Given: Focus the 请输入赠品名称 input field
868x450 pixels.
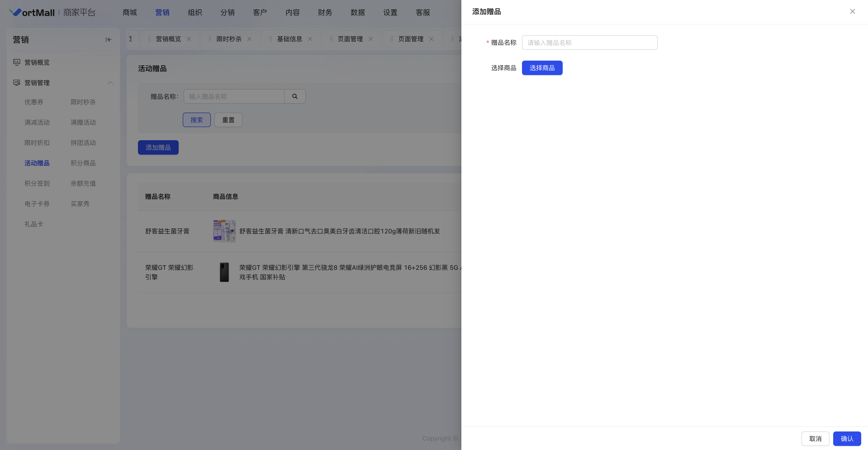Looking at the screenshot, I should click(x=589, y=43).
